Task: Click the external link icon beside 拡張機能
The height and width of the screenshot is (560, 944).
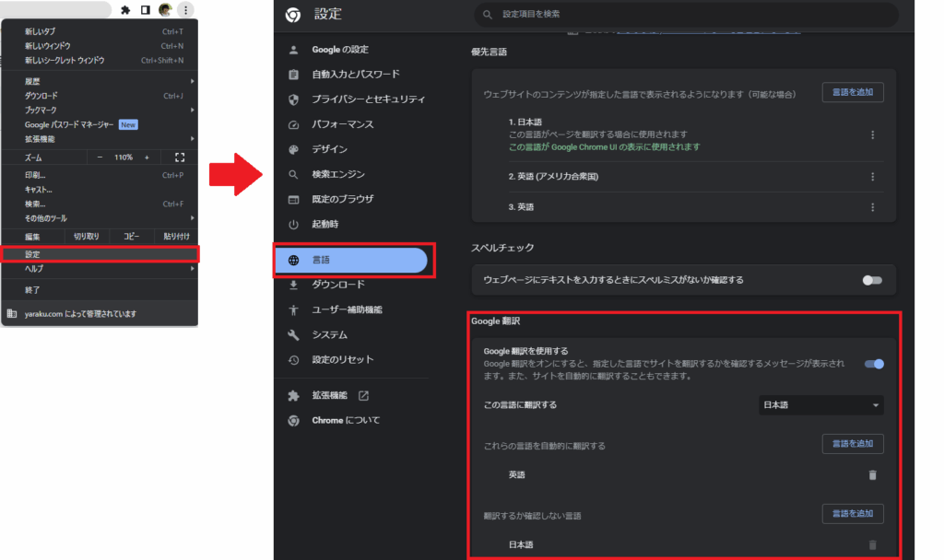Action: [363, 395]
